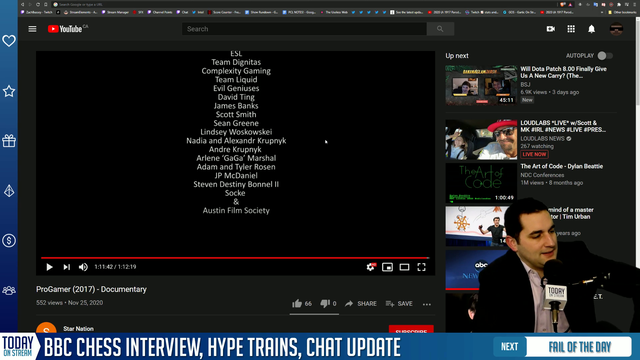Open the YouTube hamburger guide menu
This screenshot has height=360, width=640.
click(x=32, y=29)
